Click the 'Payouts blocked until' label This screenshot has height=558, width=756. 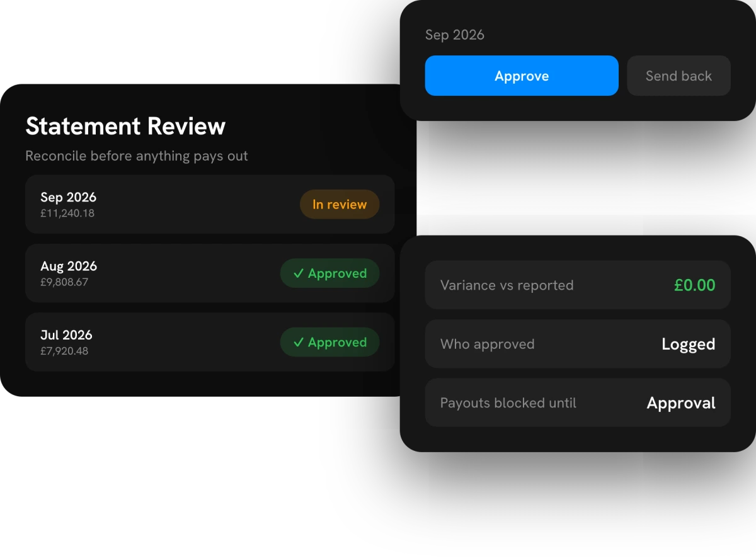(508, 403)
